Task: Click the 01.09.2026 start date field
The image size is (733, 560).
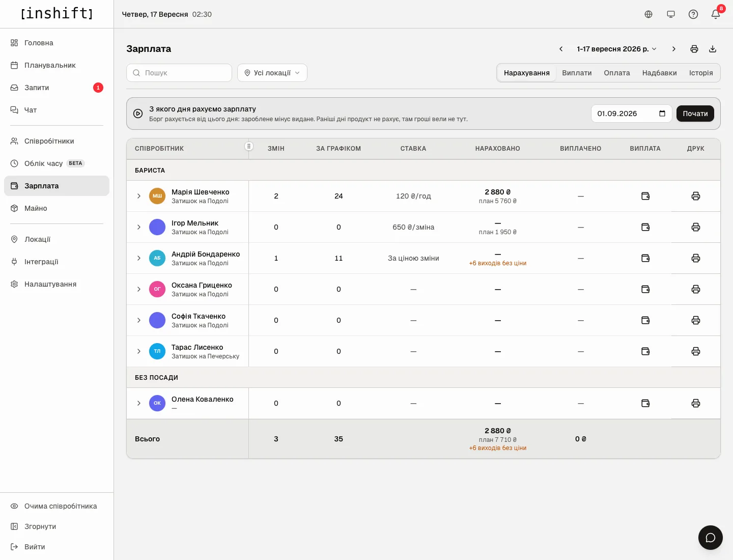Action: click(x=632, y=114)
